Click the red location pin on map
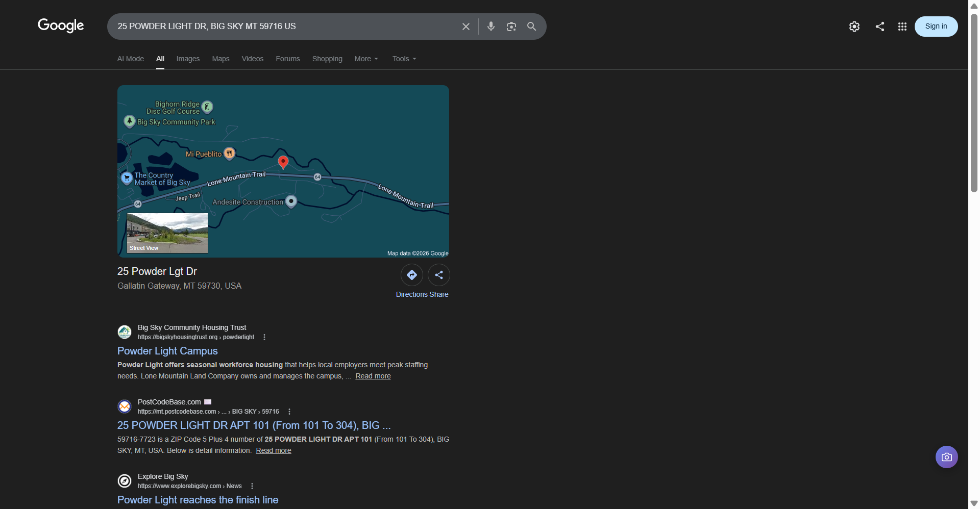Image resolution: width=980 pixels, height=509 pixels. [283, 162]
